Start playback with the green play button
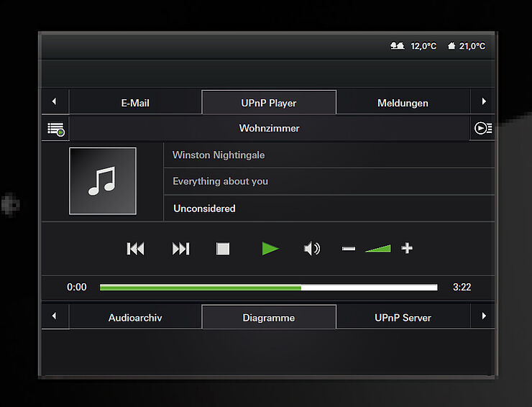 (x=270, y=249)
